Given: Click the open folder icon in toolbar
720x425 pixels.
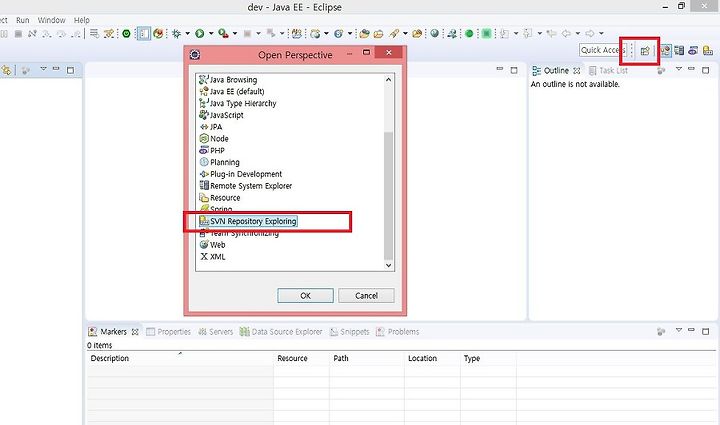Looking at the screenshot, I should click(x=378, y=34).
